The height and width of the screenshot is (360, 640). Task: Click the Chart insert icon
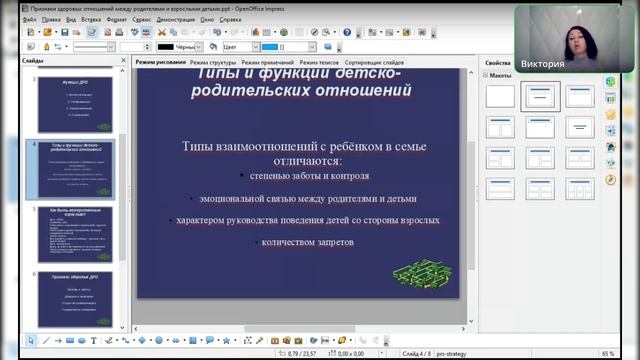coord(256,32)
